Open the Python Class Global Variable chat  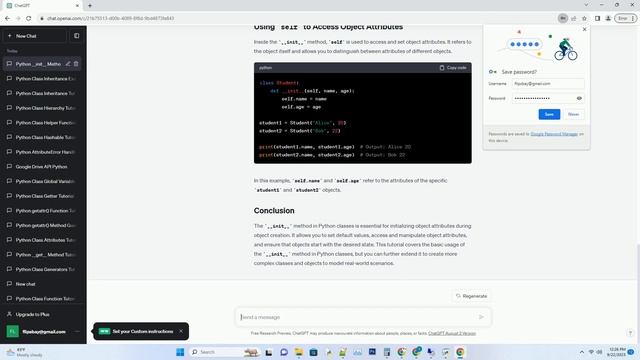point(42,181)
